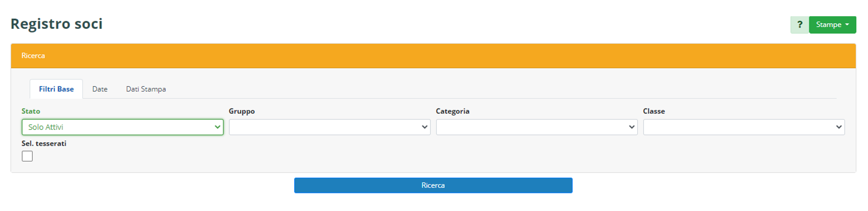This screenshot has height=211, width=868.
Task: Switch to the Date tab
Action: click(x=100, y=89)
